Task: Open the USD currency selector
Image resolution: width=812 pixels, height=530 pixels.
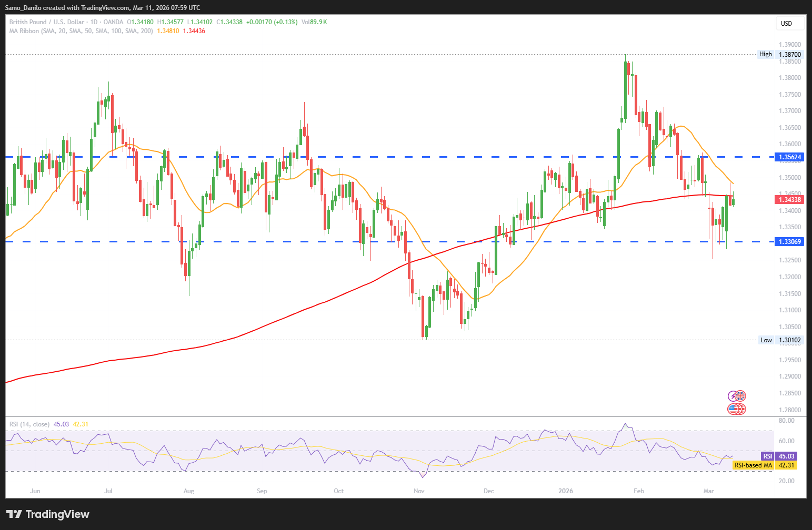Action: point(790,23)
